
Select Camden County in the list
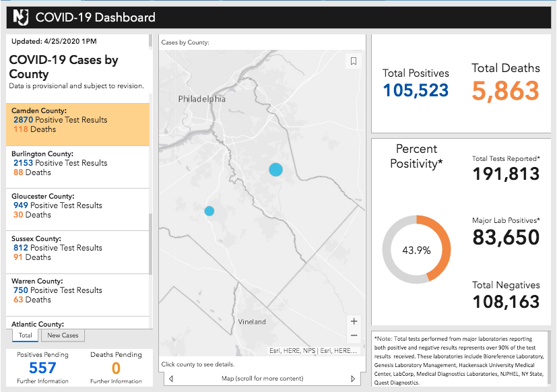click(77, 120)
